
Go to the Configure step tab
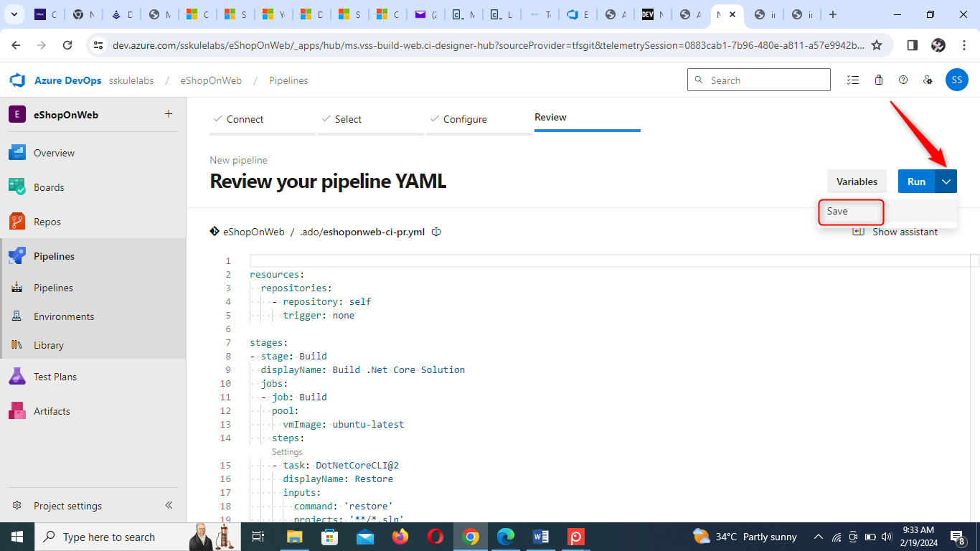[x=464, y=119]
